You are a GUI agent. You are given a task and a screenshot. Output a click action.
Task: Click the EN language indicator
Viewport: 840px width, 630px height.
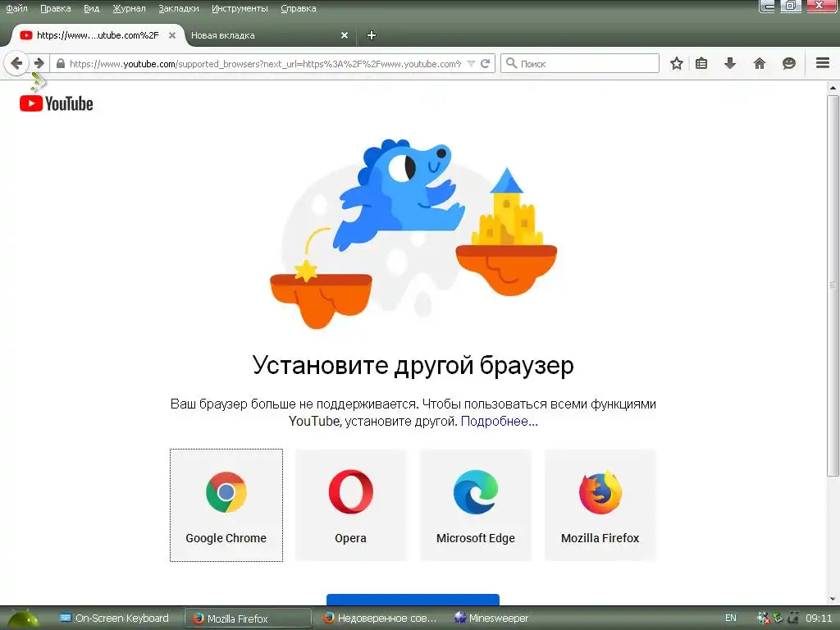click(731, 619)
